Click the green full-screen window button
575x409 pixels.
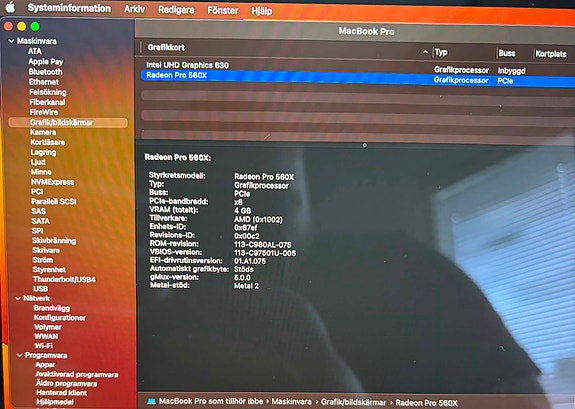tap(35, 26)
